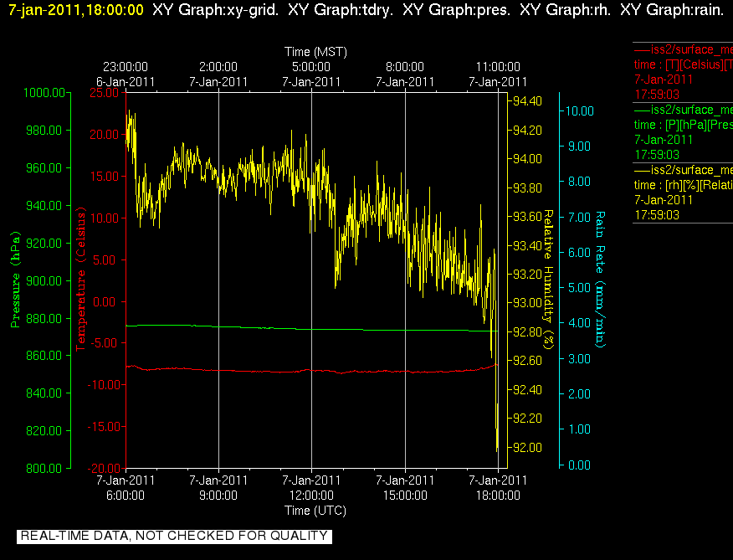Select the XY Graph:pres label

pos(456,10)
